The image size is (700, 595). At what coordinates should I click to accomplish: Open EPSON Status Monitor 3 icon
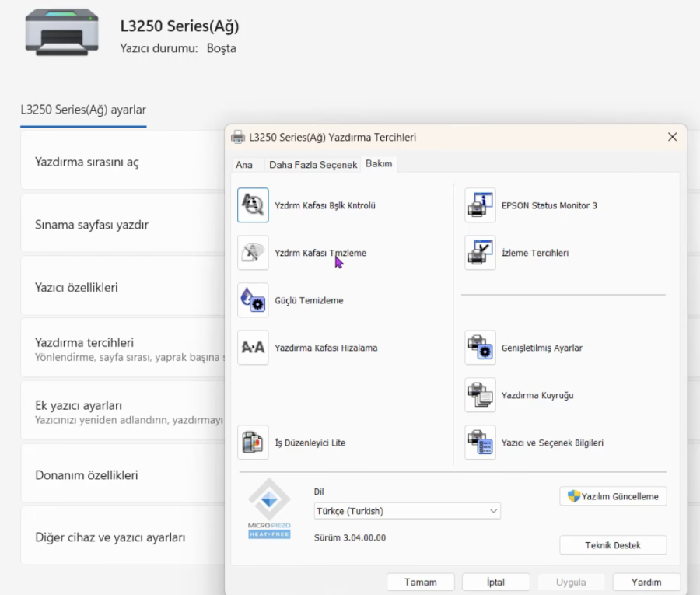click(x=480, y=205)
